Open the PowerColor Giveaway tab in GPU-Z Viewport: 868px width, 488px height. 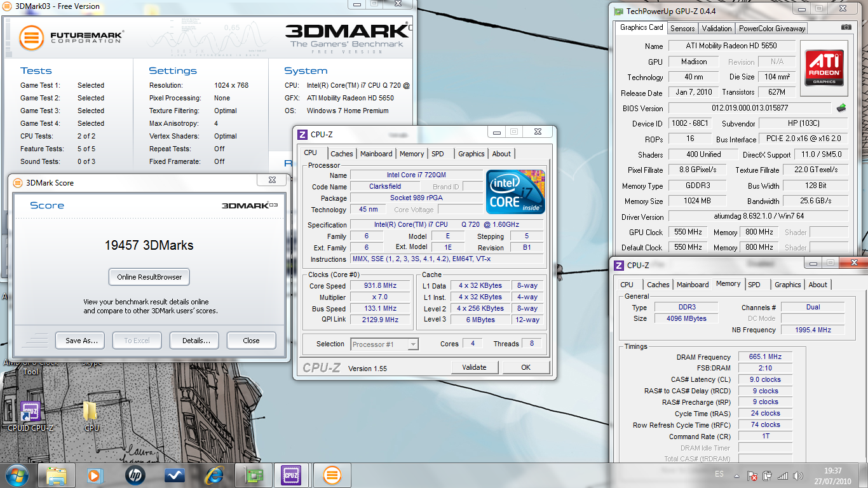click(772, 29)
